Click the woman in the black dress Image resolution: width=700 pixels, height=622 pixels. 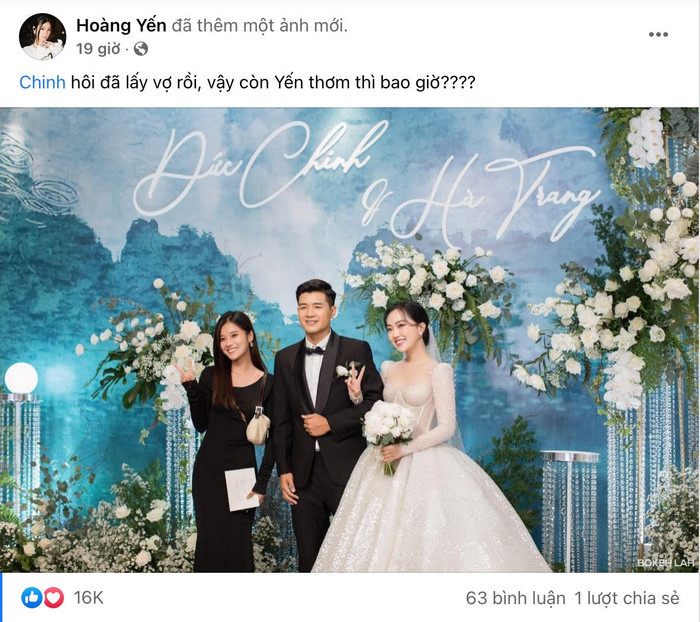pyautogui.click(x=226, y=440)
